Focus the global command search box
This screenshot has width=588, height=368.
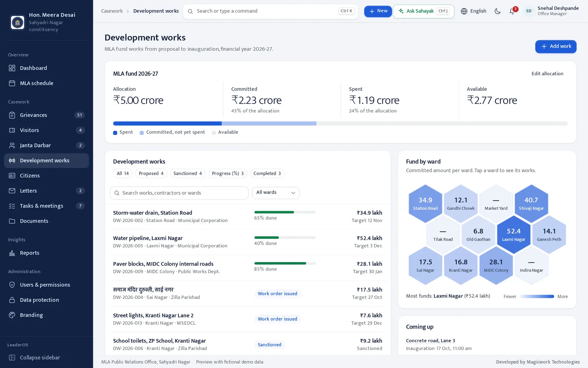click(270, 11)
